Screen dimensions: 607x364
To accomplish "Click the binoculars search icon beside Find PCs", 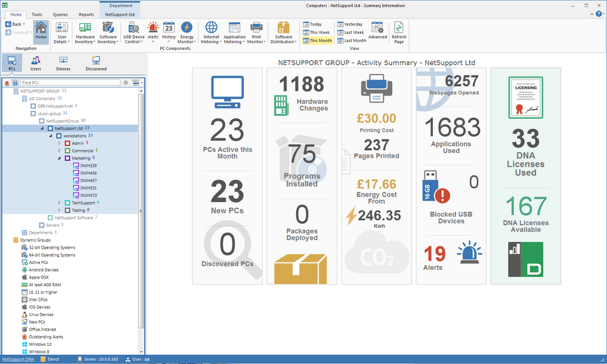I will 126,83.
